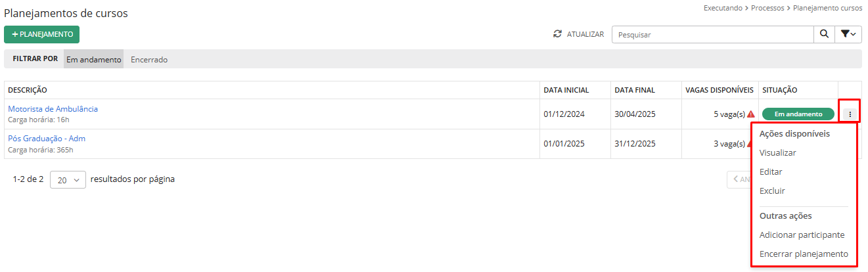Image resolution: width=868 pixels, height=272 pixels.
Task: Go to Processos in the breadcrumb
Action: click(768, 9)
